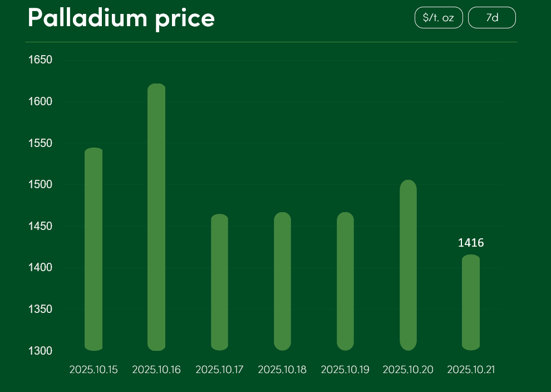The height and width of the screenshot is (392, 551).
Task: Select the 2025.10.16 date label
Action: click(156, 370)
